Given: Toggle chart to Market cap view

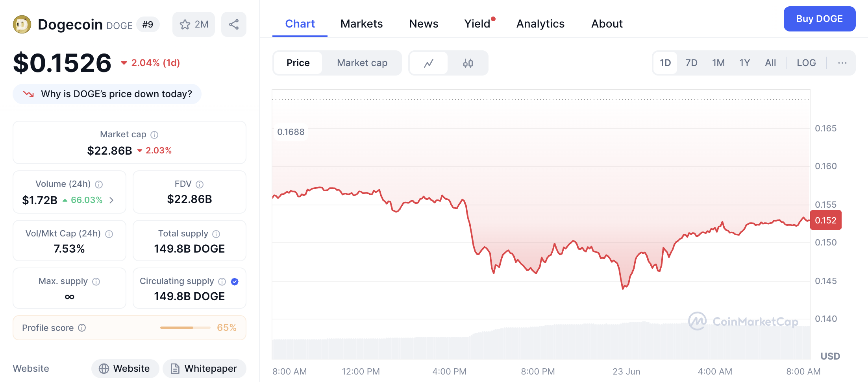Looking at the screenshot, I should coord(362,63).
